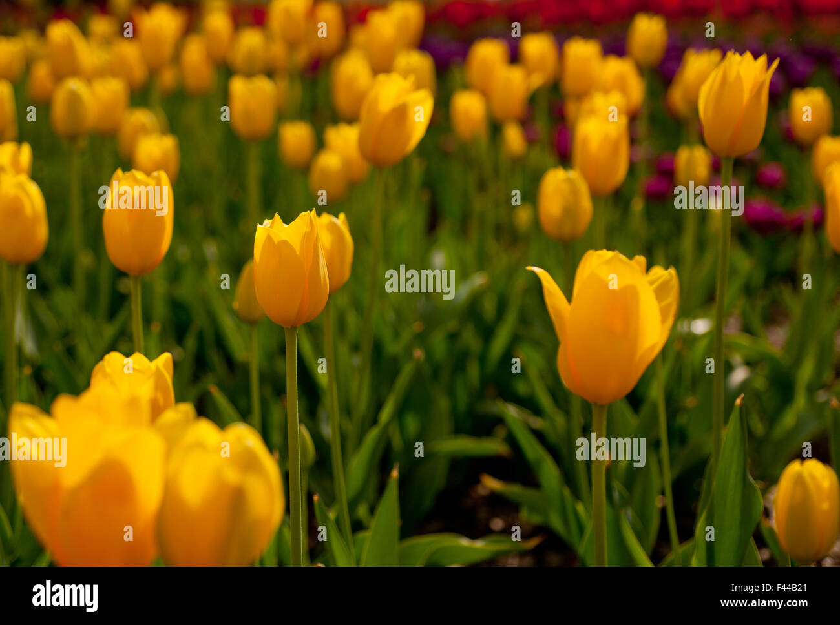Viewport: 840px width, 625px height.
Task: Click the alamy logo in the black footer bar
Action: 65,596
